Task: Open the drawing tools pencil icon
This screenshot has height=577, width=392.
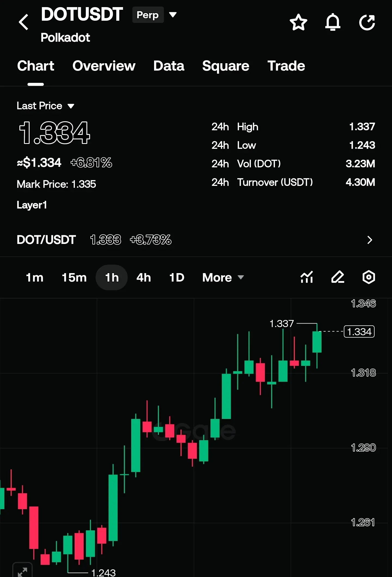Action: (338, 277)
